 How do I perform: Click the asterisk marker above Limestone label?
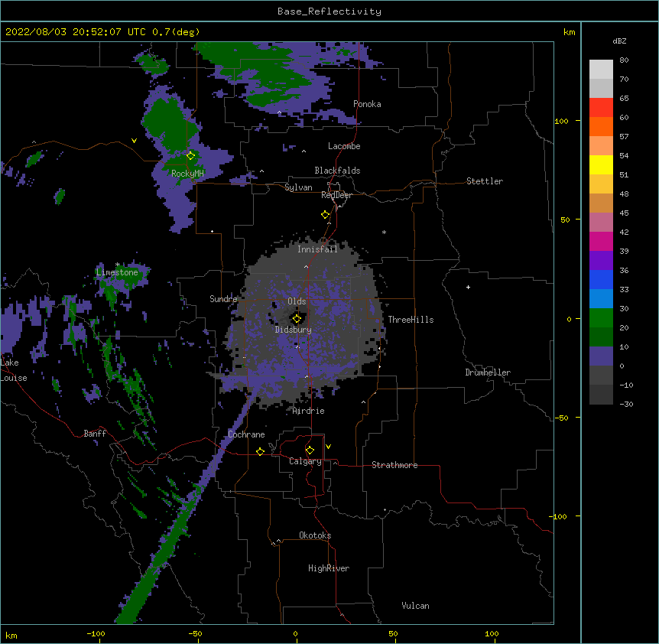coord(117,265)
